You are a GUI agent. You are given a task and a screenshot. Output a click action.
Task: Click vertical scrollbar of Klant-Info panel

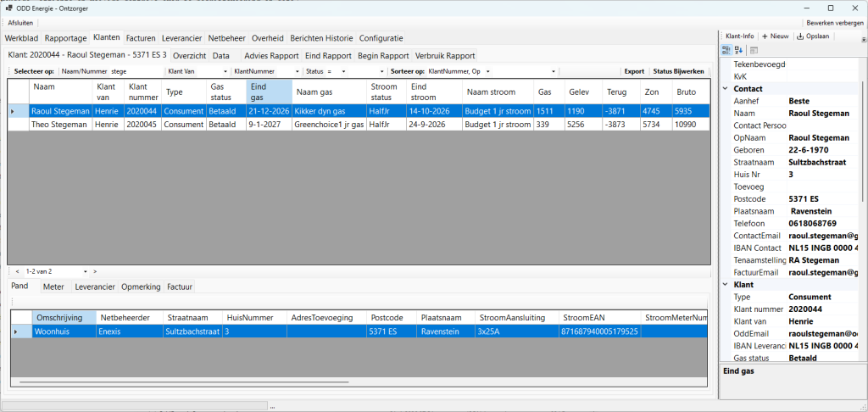[x=863, y=142]
